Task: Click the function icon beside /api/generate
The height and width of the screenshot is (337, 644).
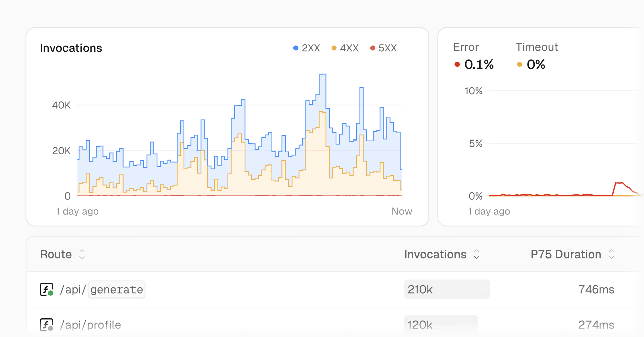Action: [46, 289]
